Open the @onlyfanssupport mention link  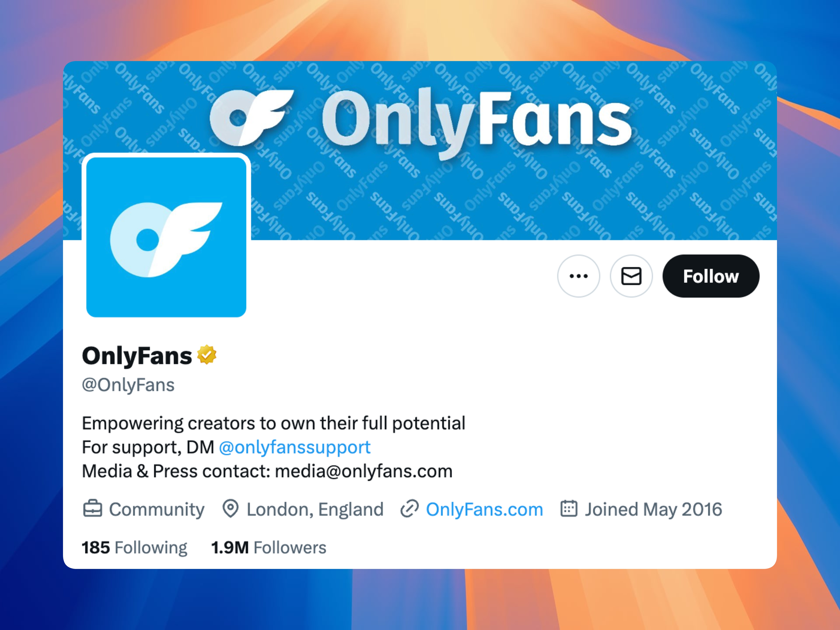[x=295, y=447]
